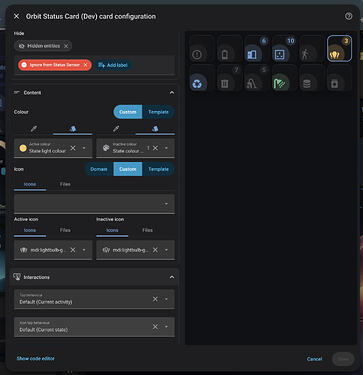
Task: Click Add label
Action: (x=113, y=65)
